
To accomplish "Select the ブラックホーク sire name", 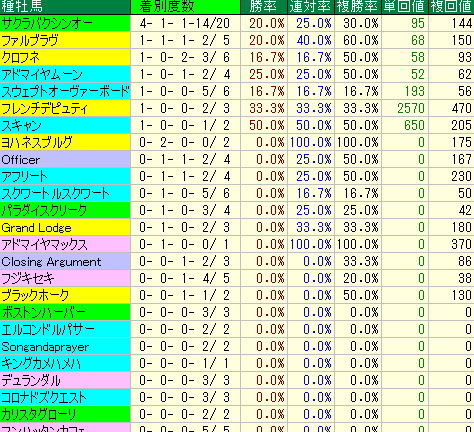I will pyautogui.click(x=65, y=295).
